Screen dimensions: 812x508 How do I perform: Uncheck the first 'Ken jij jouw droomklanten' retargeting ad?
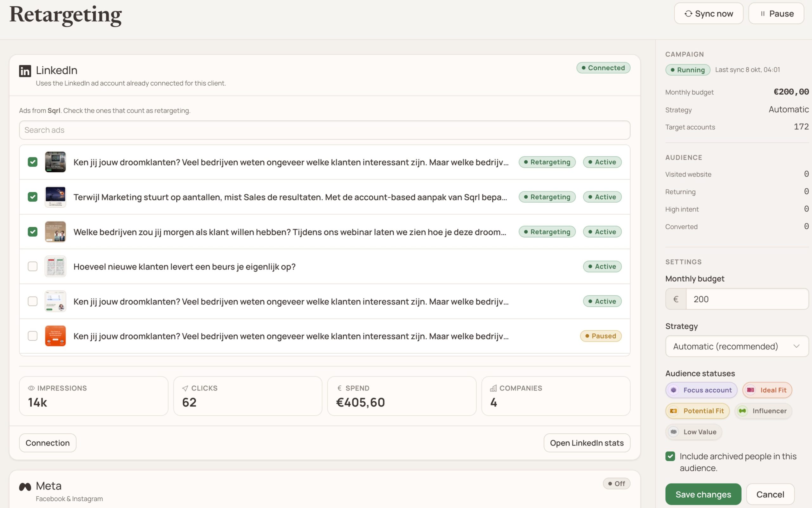33,162
